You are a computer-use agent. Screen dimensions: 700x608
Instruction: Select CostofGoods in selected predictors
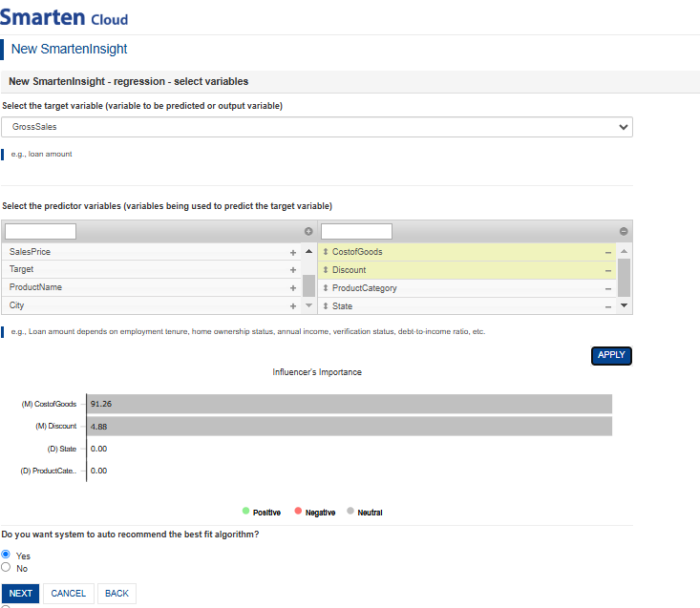point(467,252)
